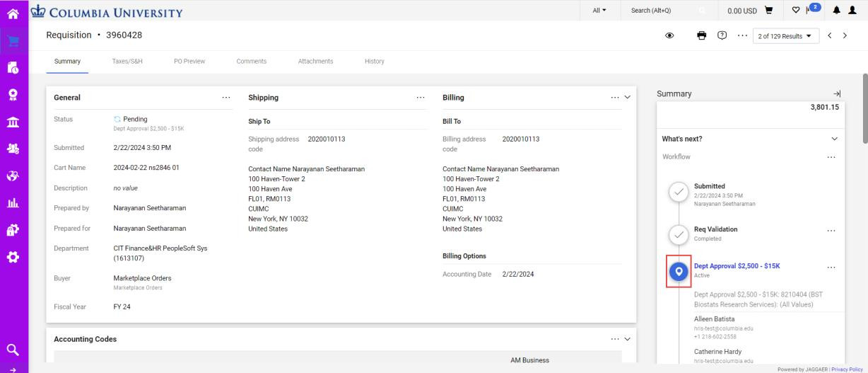Screen dimensions: 868x373
Task: Print the requisition using printer icon
Action: (x=703, y=35)
